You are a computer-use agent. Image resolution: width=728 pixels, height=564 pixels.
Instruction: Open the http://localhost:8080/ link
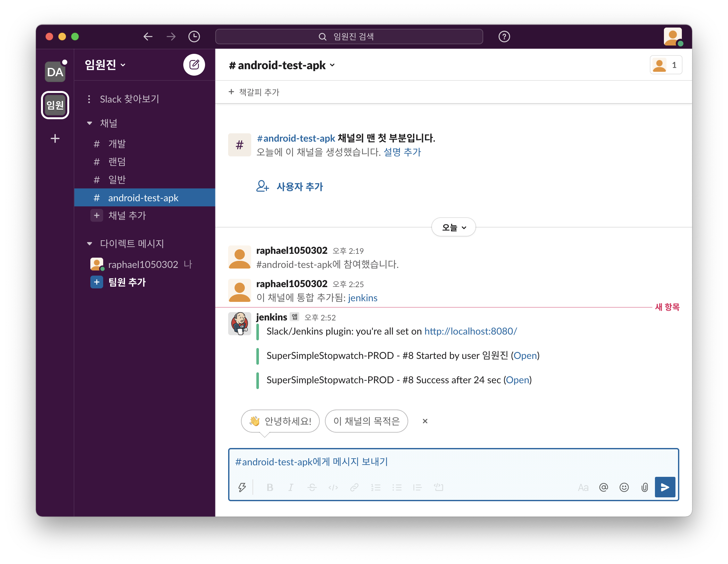[x=470, y=331]
